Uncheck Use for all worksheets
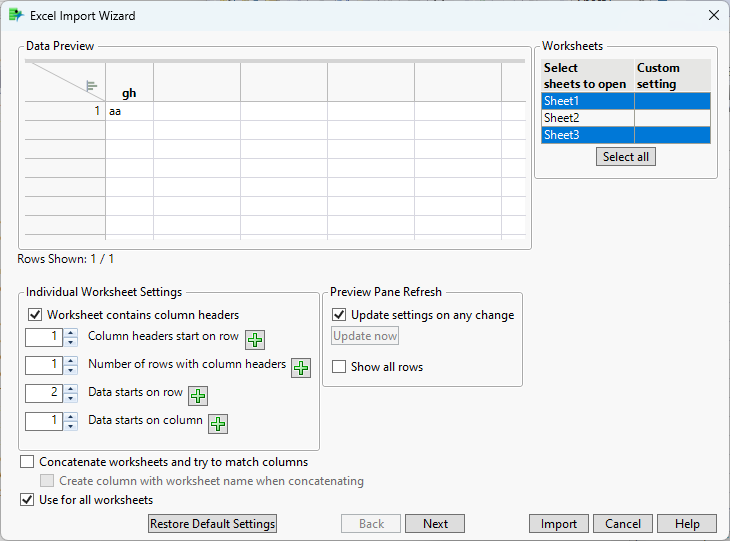 pyautogui.click(x=27, y=500)
